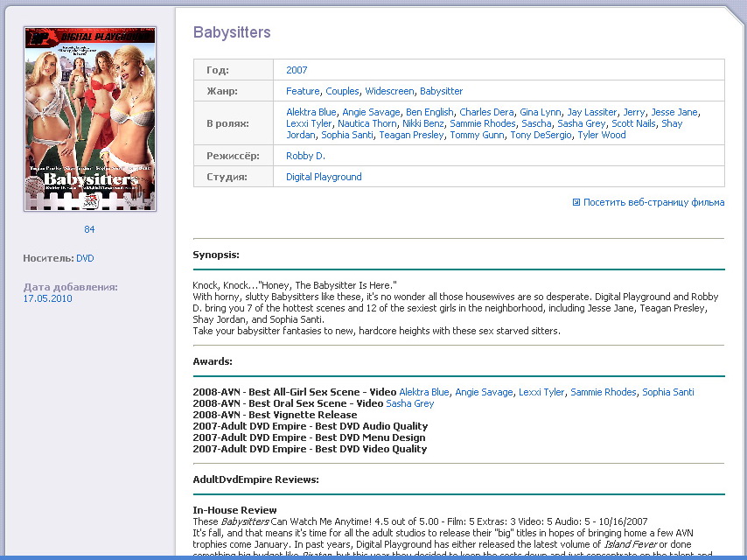747x560 pixels.
Task: Click the Nautica Thorn cast link
Action: pos(367,123)
